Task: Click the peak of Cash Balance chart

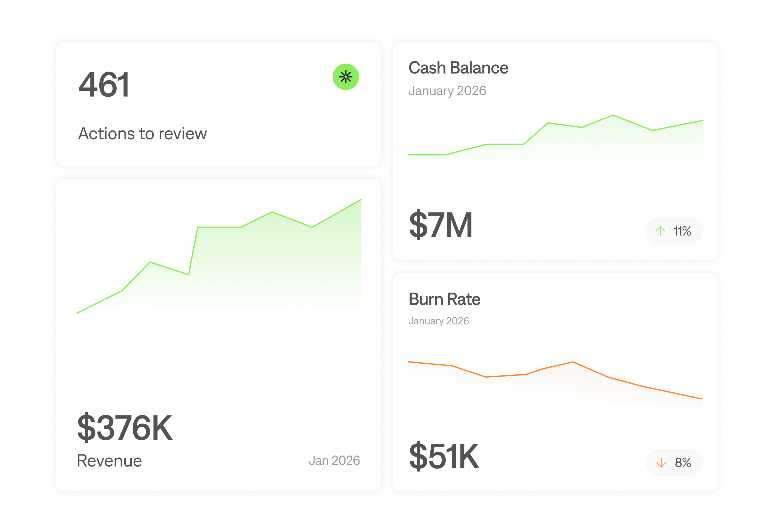Action: click(613, 115)
